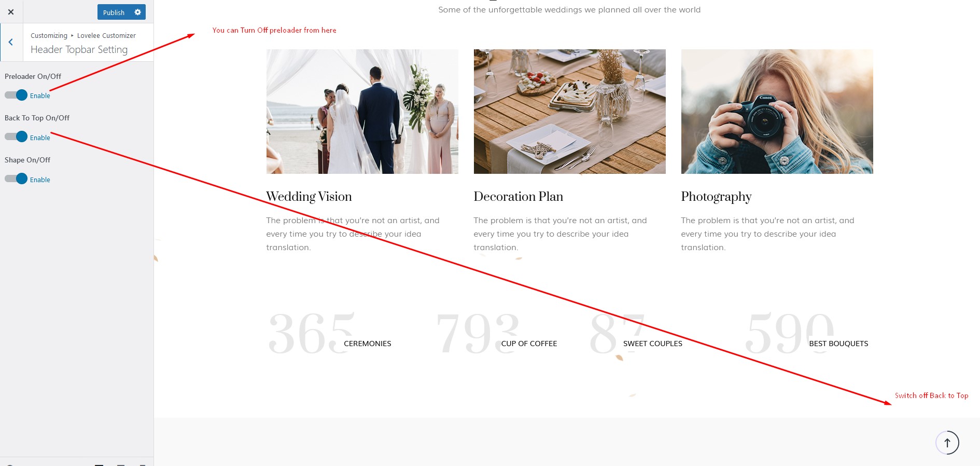Click the back-to-top arrow button
The image size is (980, 466).
point(947,443)
